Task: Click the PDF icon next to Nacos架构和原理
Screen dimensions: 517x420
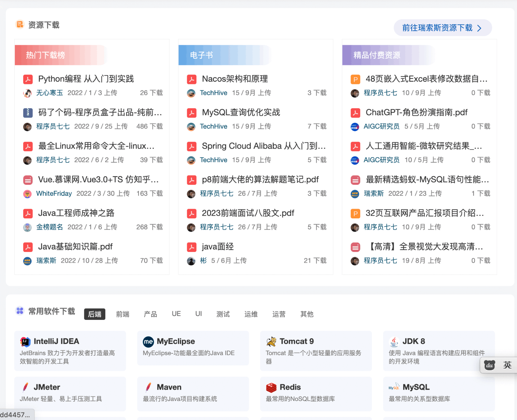Action: [192, 79]
